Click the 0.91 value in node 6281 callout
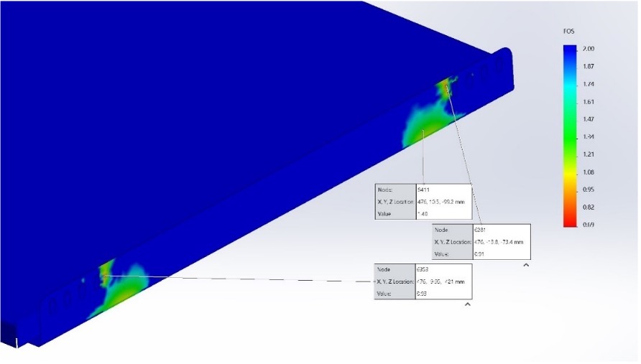641x364 pixels. 479,254
